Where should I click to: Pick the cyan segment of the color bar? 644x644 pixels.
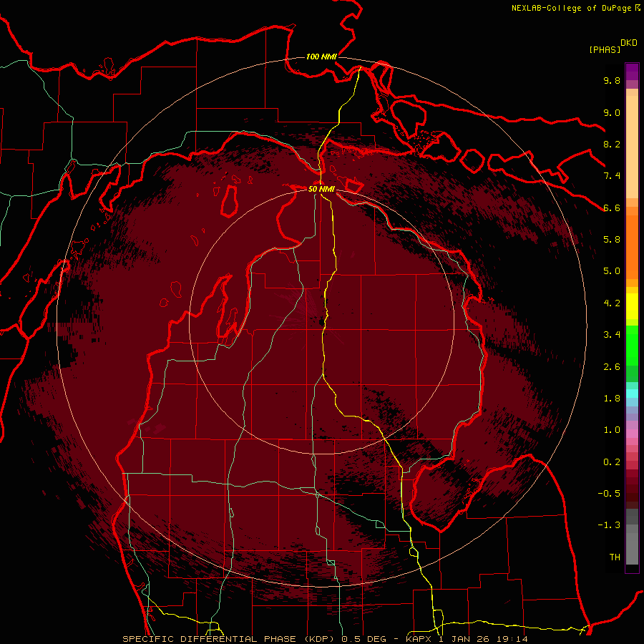pos(632,393)
